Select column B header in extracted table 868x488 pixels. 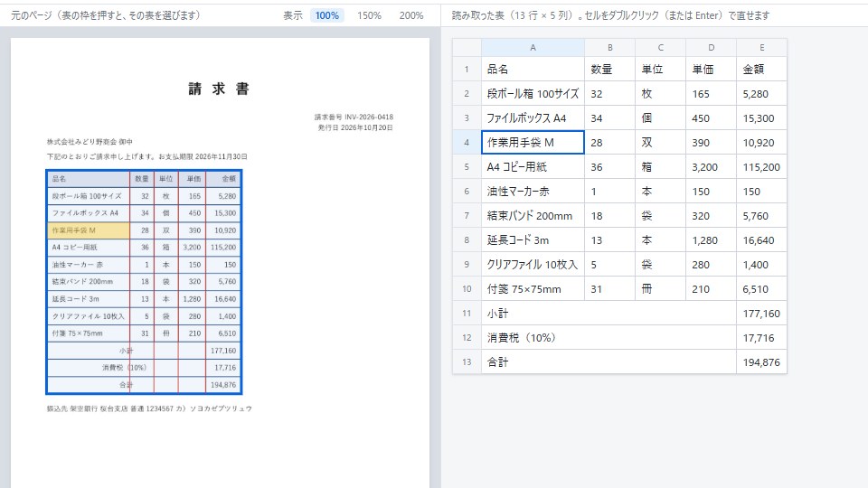click(609, 48)
